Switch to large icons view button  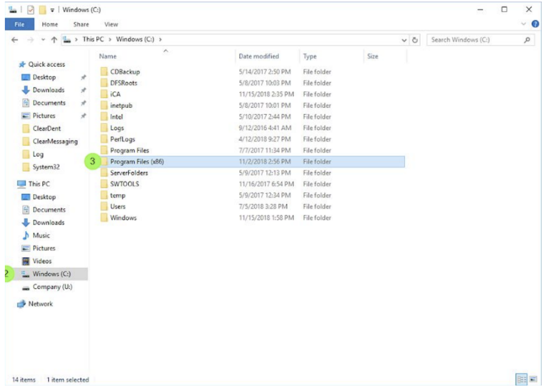coord(533,379)
